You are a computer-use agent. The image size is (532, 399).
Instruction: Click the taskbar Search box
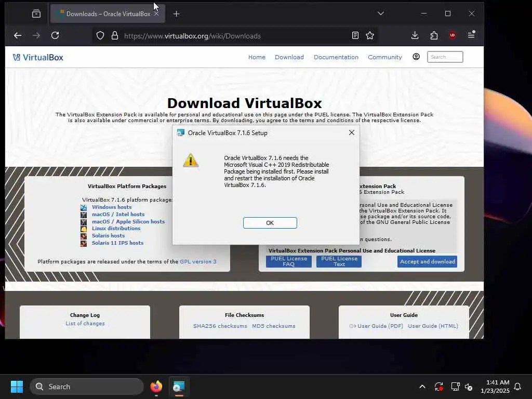87,387
